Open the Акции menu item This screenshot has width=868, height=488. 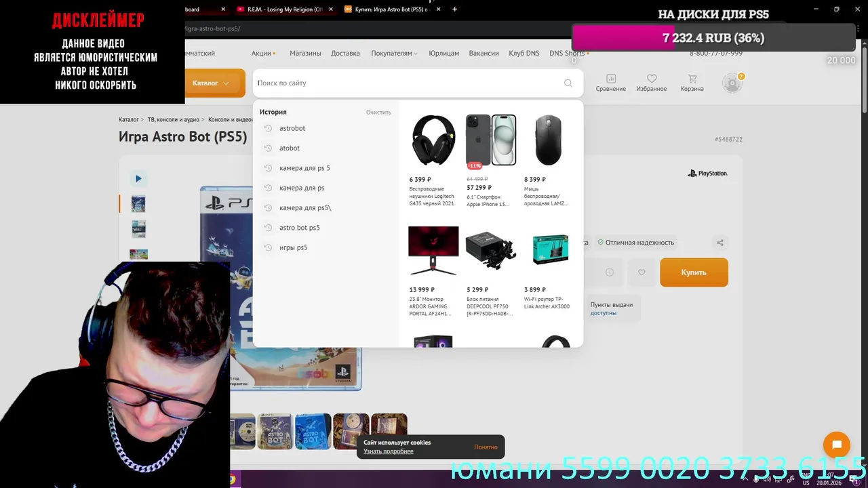click(263, 53)
